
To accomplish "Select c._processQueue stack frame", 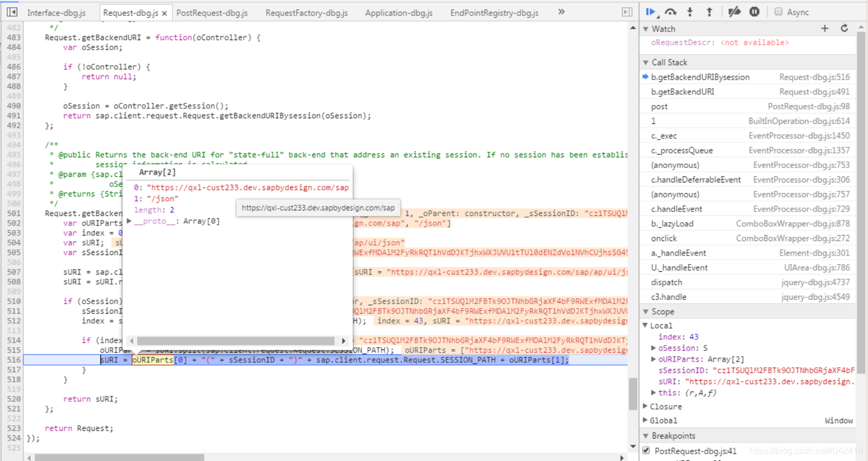I will point(748,150).
